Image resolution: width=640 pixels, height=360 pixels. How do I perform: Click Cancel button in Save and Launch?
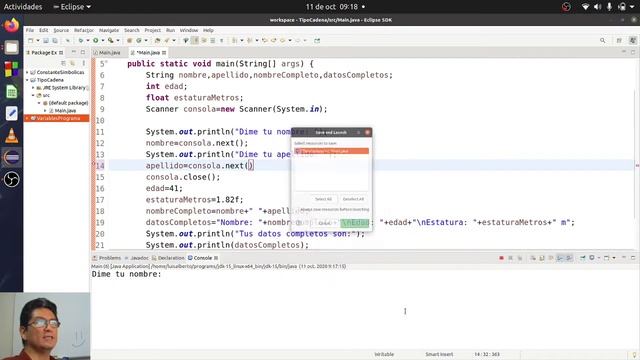[324, 222]
